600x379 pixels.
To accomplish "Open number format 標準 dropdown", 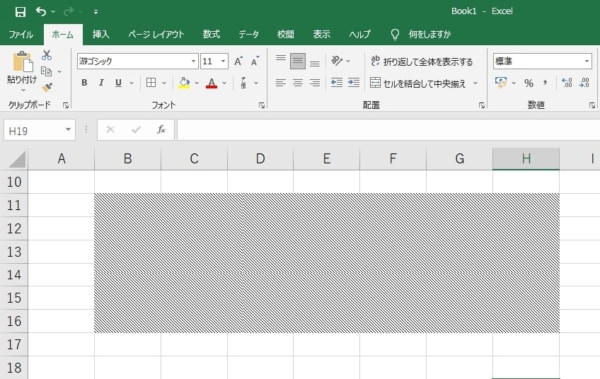I will (x=587, y=61).
